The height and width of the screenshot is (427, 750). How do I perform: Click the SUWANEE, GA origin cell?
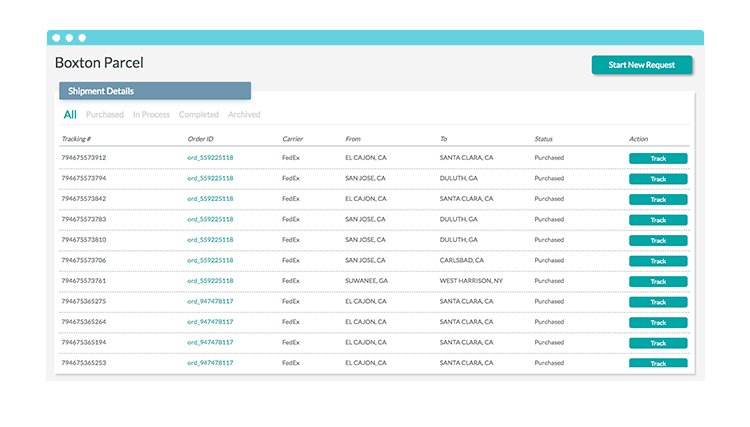click(x=366, y=281)
